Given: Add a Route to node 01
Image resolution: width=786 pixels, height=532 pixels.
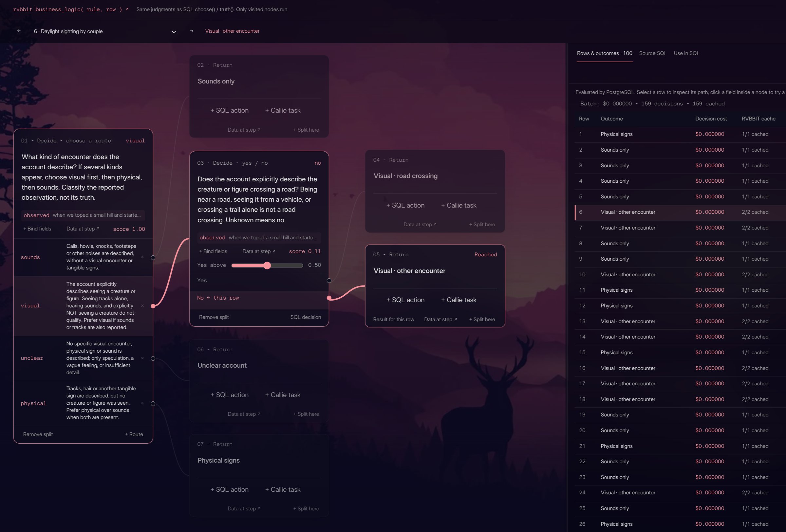Looking at the screenshot, I should coord(134,434).
